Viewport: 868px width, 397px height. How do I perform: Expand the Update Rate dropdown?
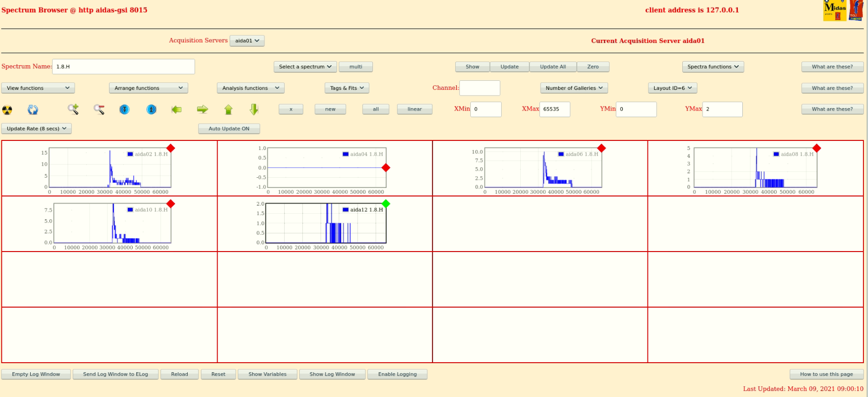click(x=36, y=129)
